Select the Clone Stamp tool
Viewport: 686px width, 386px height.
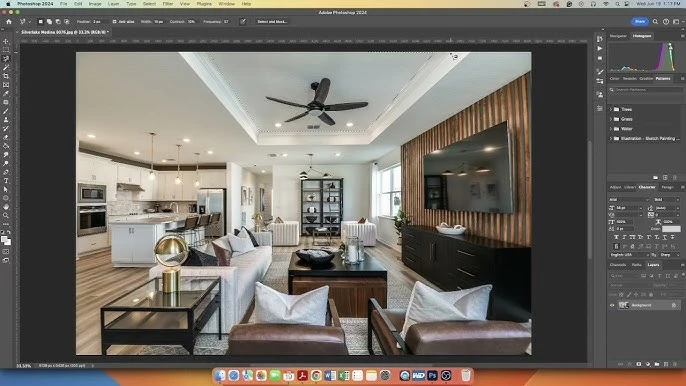pos(6,119)
